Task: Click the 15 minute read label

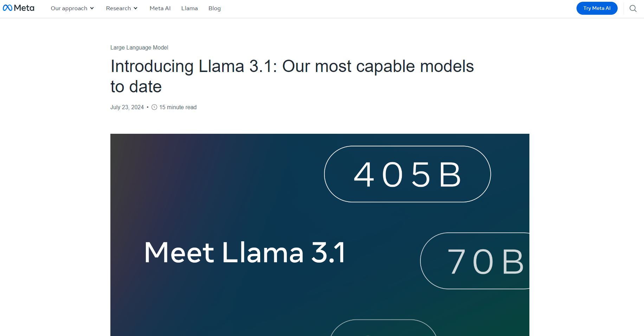Action: (x=178, y=107)
